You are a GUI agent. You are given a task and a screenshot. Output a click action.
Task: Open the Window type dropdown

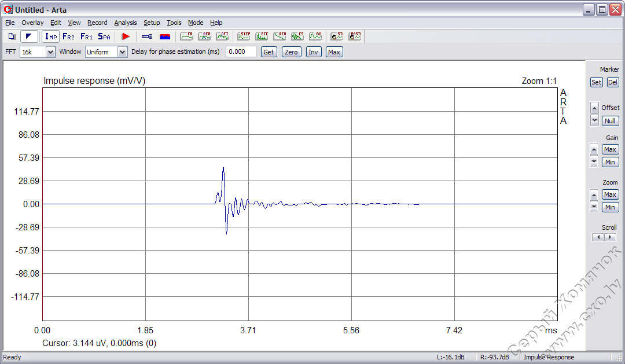tap(122, 52)
